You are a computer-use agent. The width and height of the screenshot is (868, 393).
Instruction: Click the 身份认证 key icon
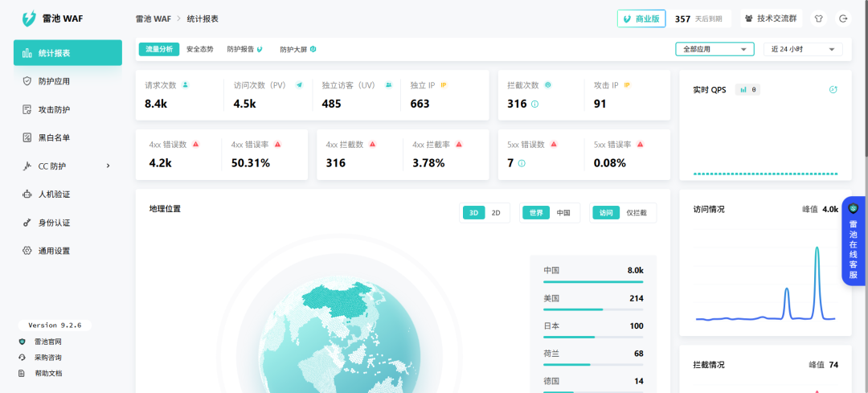27,223
